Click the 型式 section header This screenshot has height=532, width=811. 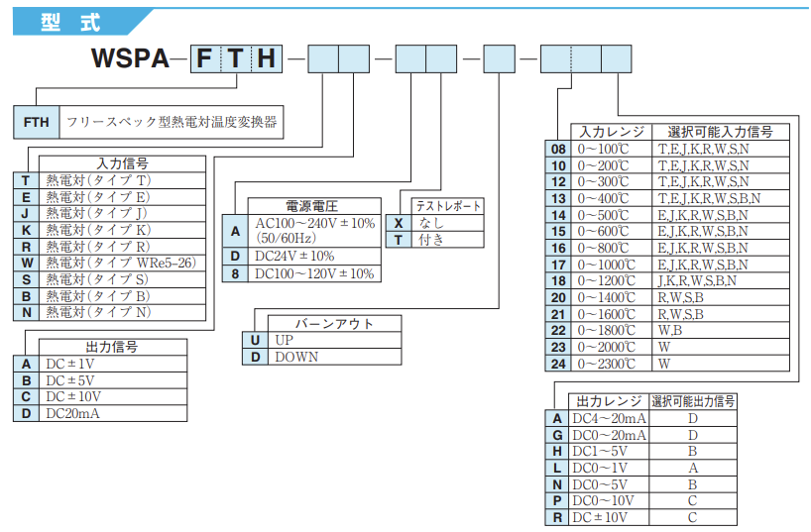click(82, 22)
